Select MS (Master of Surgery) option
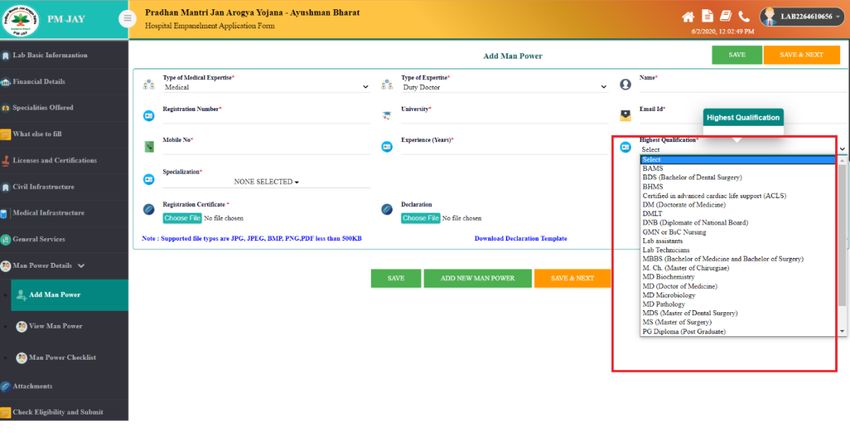 [x=739, y=322]
